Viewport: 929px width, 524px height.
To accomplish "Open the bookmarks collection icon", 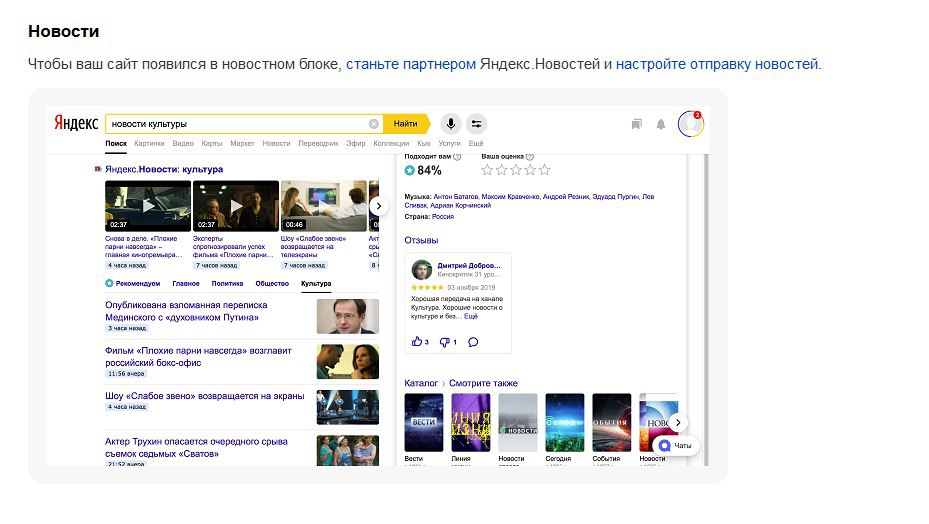I will (636, 124).
